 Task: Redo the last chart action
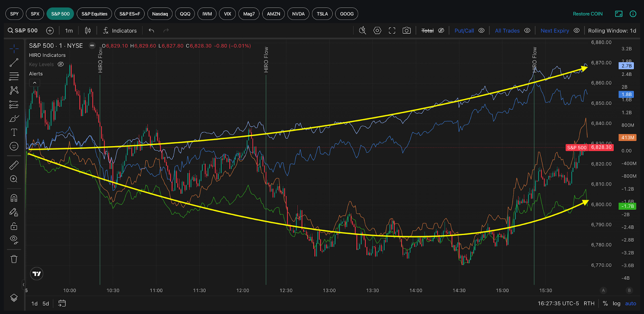[x=166, y=31]
